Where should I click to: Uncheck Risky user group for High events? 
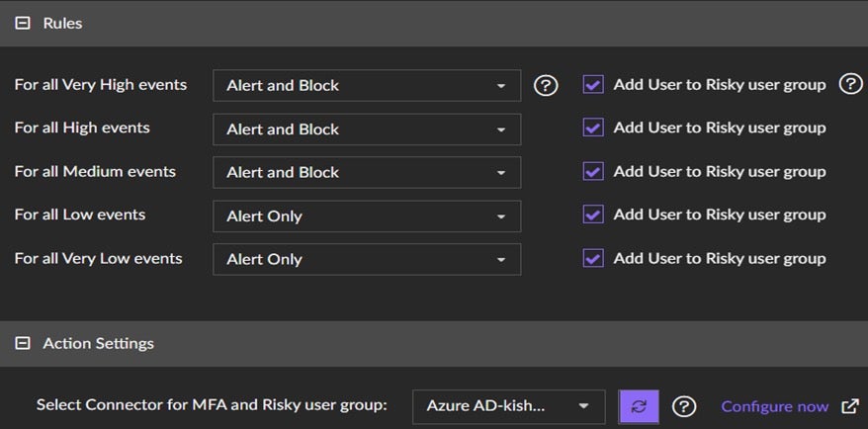pos(593,128)
